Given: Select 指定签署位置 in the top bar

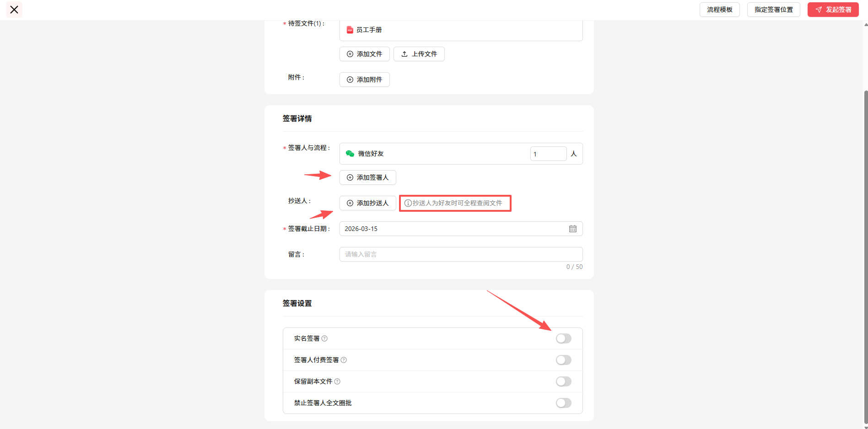Looking at the screenshot, I should pyautogui.click(x=773, y=10).
